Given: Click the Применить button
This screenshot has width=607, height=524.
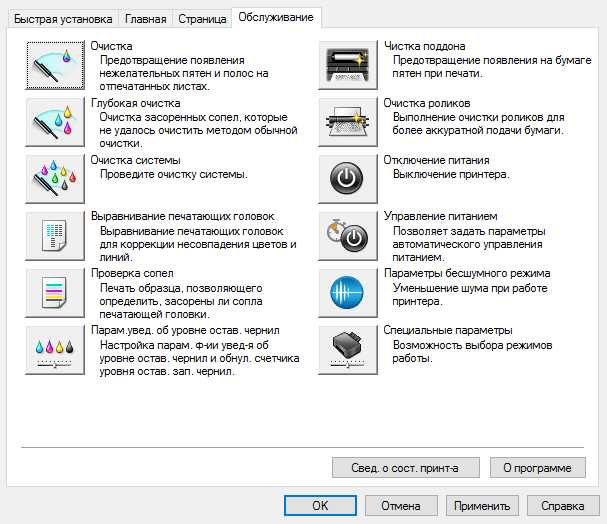Looking at the screenshot, I should [x=482, y=505].
